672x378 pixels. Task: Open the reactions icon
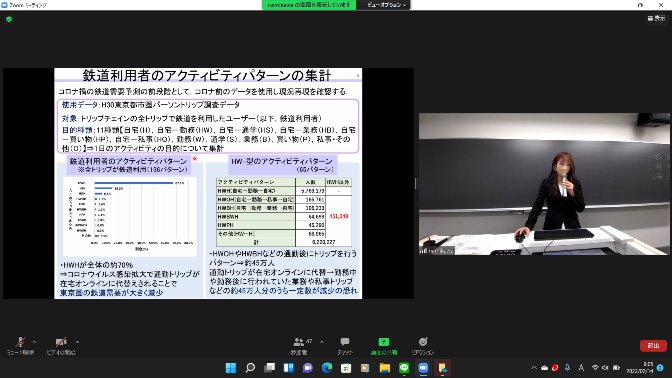pyautogui.click(x=423, y=345)
